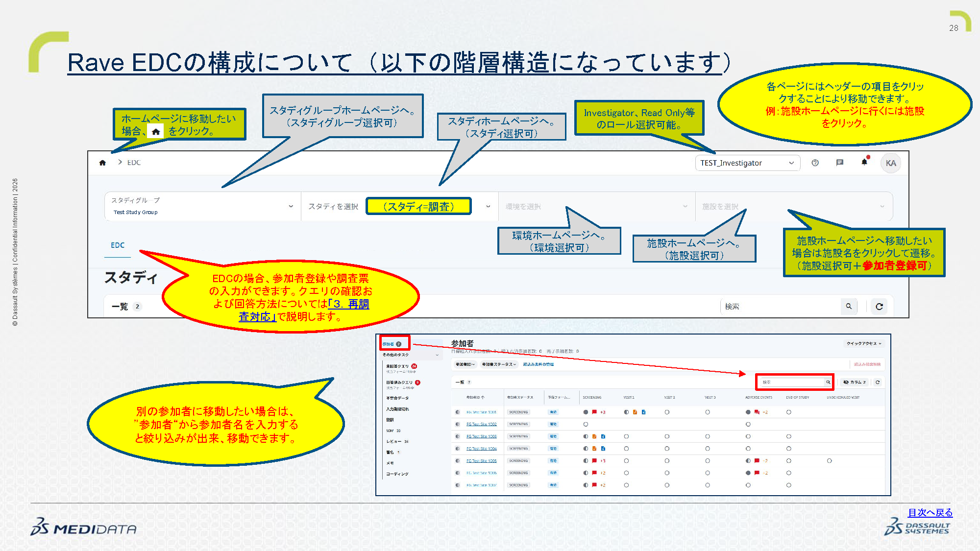
Task: Open the orange form icon in row 1004 SCREENING
Action: pos(594,449)
